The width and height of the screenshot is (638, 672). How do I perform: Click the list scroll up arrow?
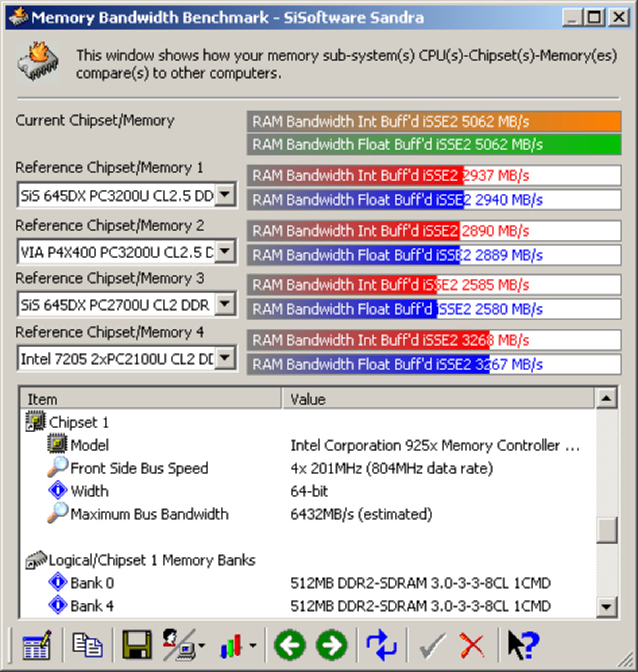pyautogui.click(x=606, y=398)
